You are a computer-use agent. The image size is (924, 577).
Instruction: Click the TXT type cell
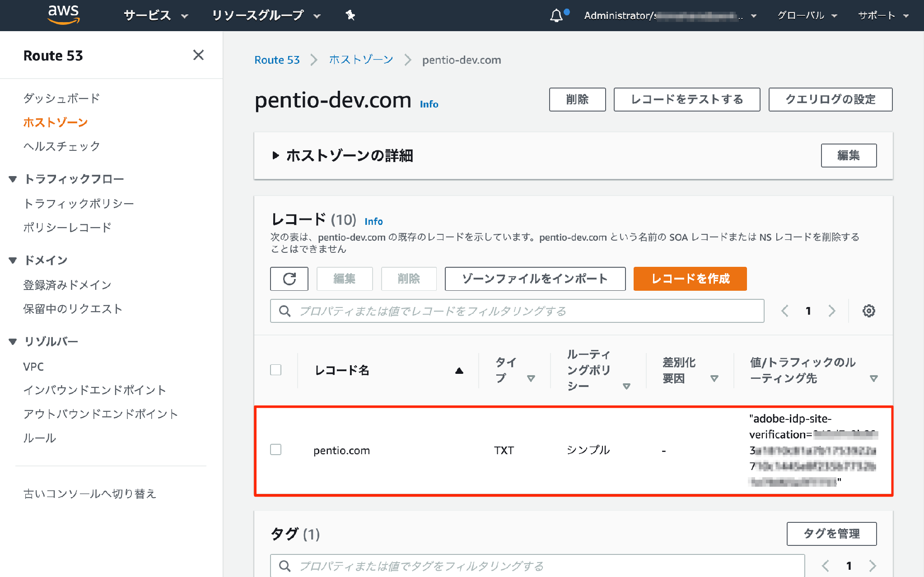[504, 450]
